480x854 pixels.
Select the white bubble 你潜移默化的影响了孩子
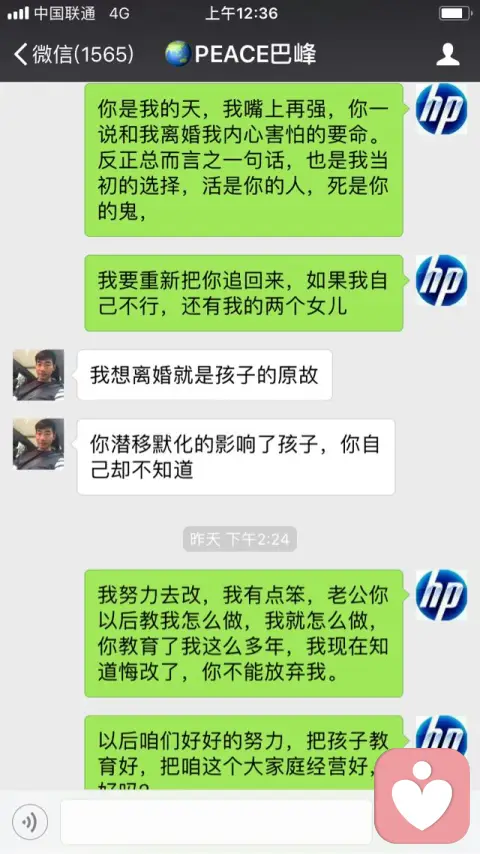click(x=236, y=457)
